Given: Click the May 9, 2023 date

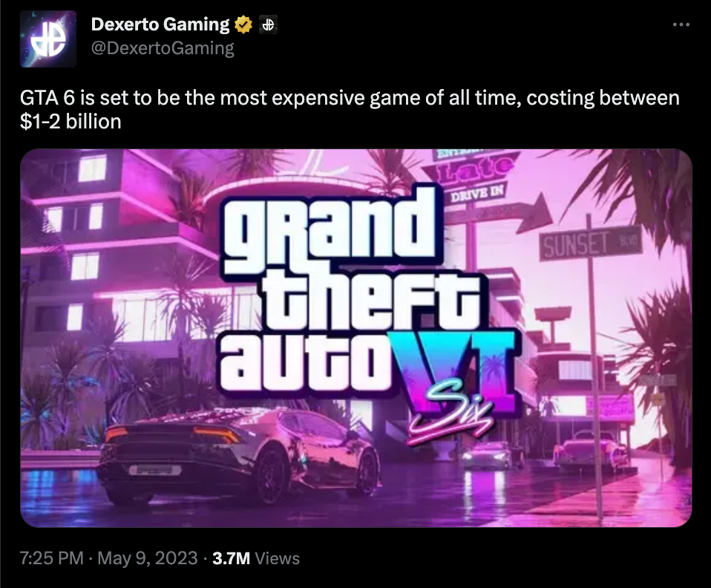Looking at the screenshot, I should [148, 558].
